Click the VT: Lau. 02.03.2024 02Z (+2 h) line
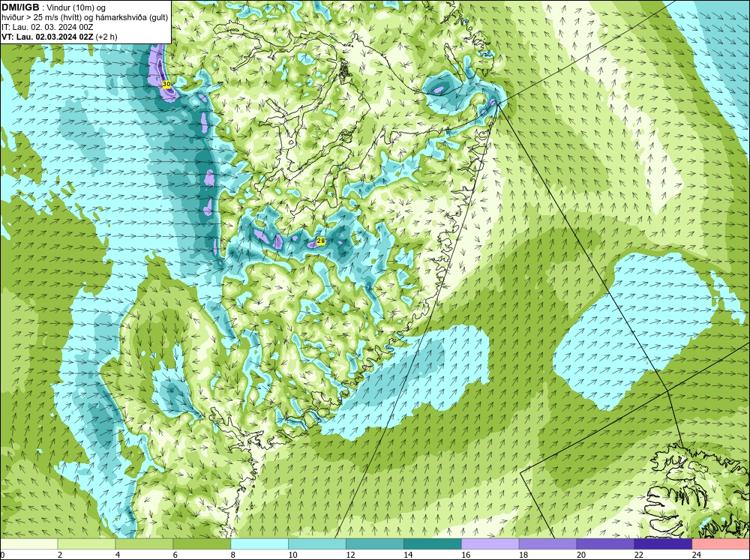Image resolution: width=750 pixels, height=560 pixels. click(59, 37)
